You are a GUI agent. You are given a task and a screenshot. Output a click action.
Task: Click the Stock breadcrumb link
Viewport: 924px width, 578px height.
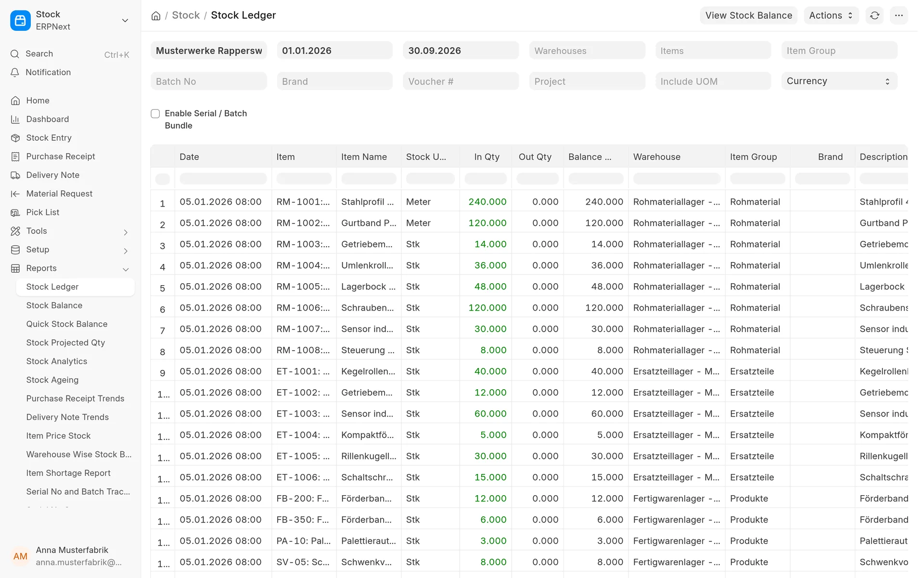click(x=186, y=15)
